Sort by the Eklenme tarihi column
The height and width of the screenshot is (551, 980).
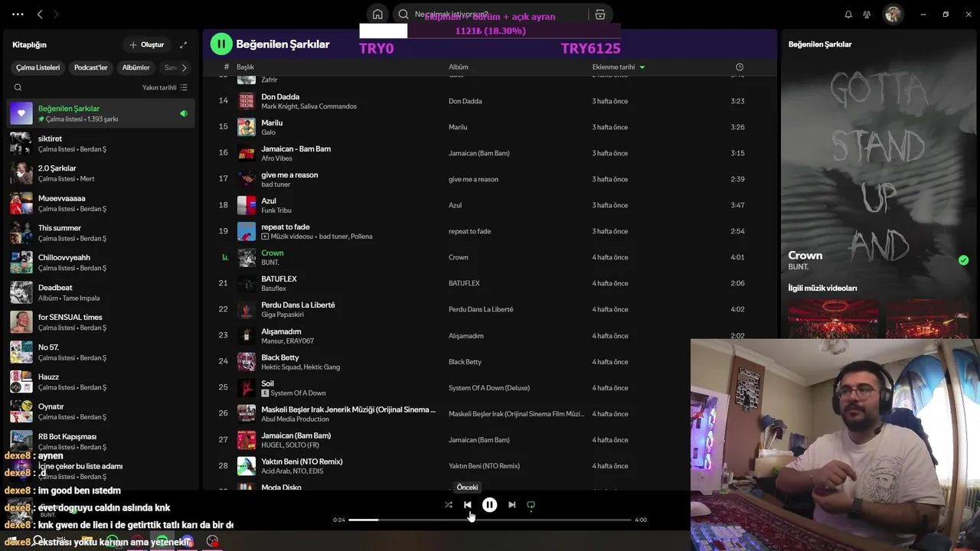[618, 67]
